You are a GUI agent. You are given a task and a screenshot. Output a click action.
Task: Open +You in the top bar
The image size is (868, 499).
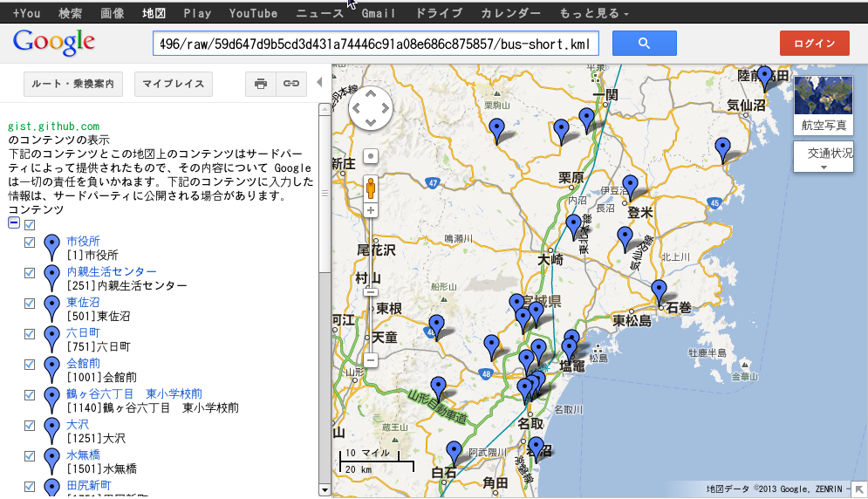click(x=26, y=13)
